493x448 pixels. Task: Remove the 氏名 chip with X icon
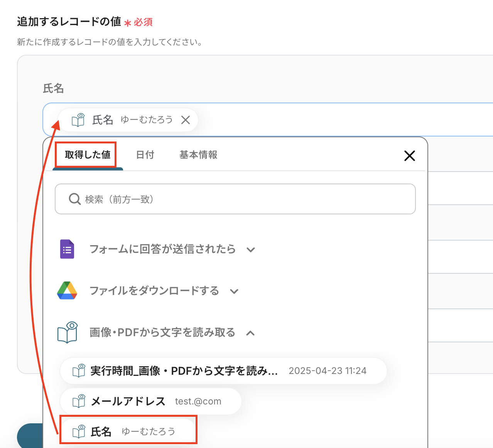(186, 120)
